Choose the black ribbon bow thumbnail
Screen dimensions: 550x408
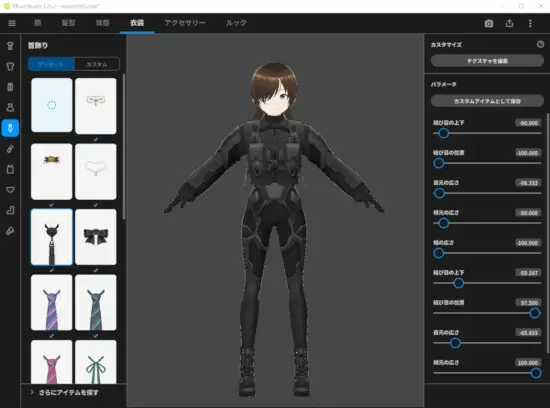coord(96,237)
